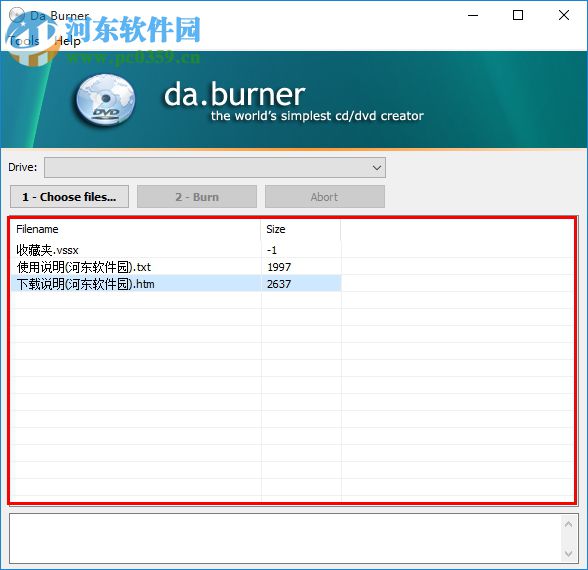Maximize the Da Burner window
This screenshot has height=570, width=588.
point(518,15)
